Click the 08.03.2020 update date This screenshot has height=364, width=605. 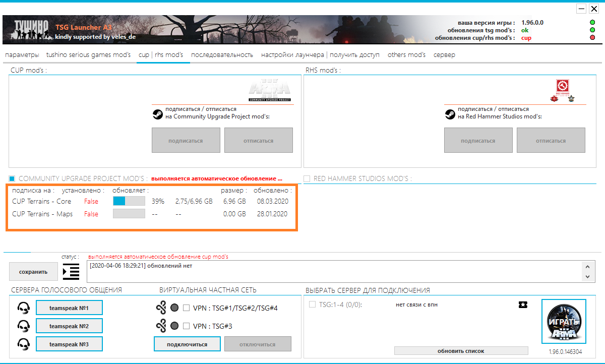(272, 201)
